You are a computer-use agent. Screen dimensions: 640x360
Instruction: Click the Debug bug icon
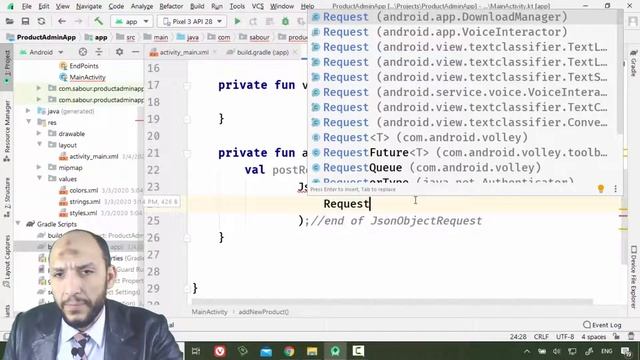click(x=285, y=21)
